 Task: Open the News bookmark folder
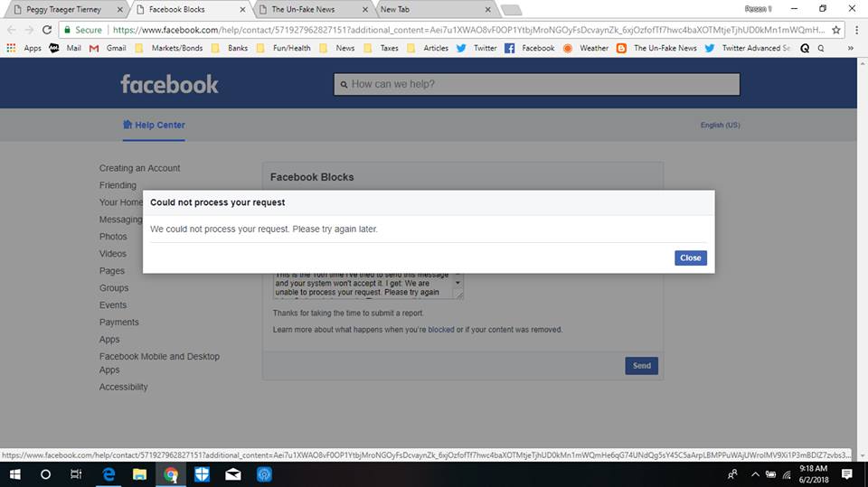(x=337, y=48)
